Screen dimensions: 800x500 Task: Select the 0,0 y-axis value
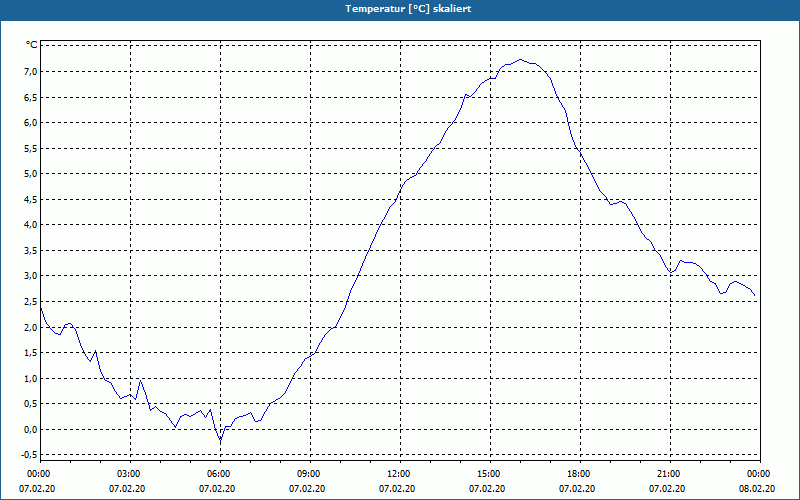pyautogui.click(x=31, y=430)
